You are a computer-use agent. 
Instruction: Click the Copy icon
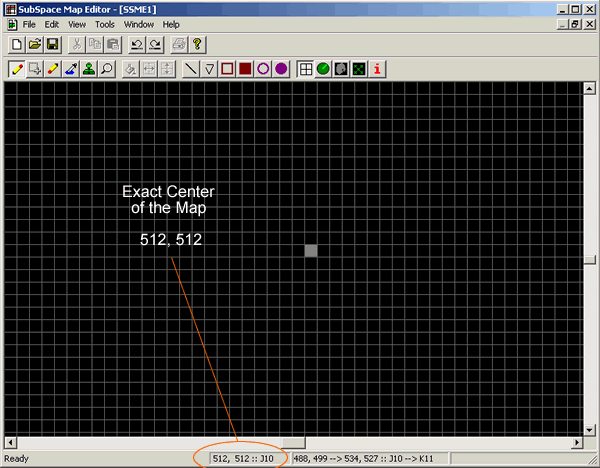[95, 45]
